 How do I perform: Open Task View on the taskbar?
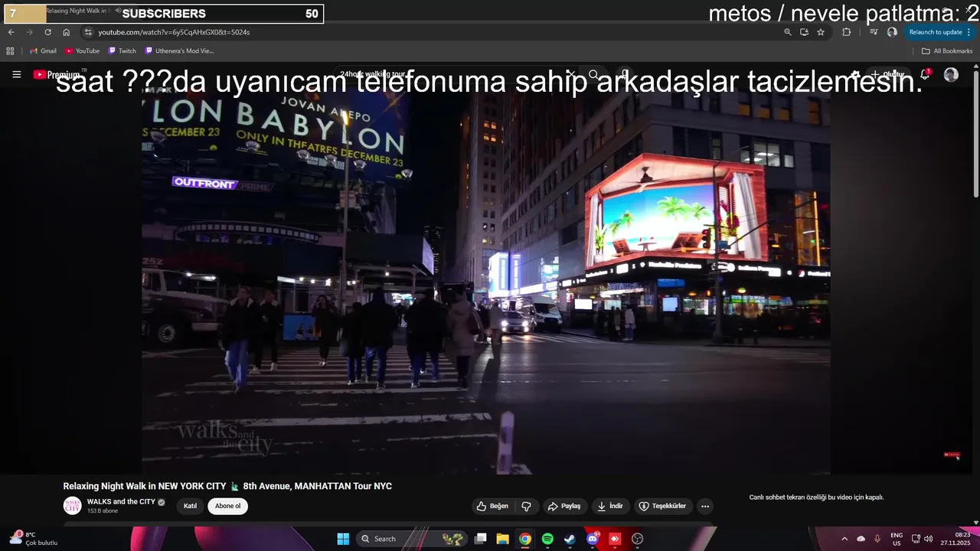tap(480, 539)
